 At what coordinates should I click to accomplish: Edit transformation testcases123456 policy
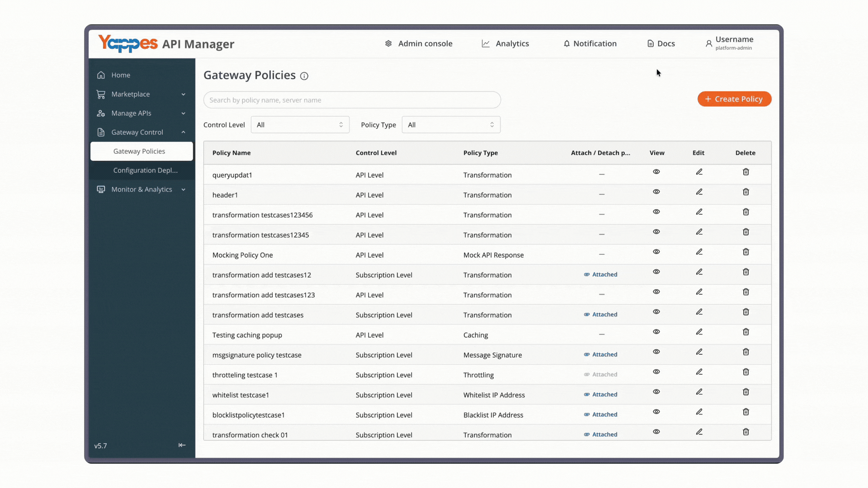pyautogui.click(x=699, y=211)
